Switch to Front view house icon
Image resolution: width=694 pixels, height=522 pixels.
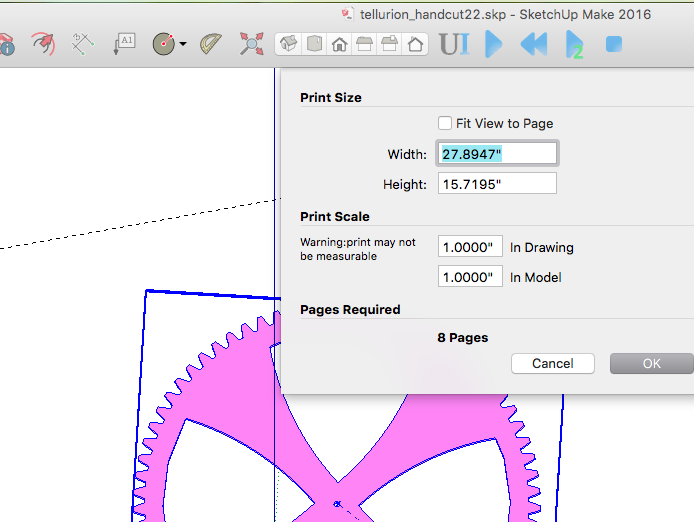point(339,44)
